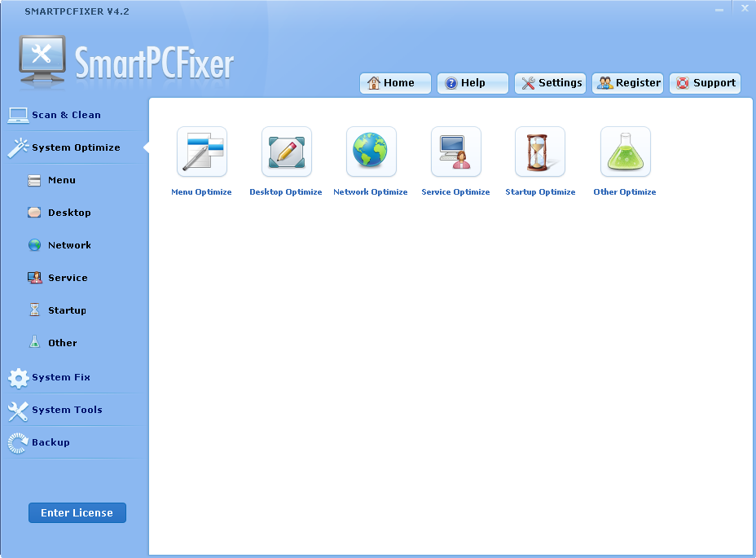Open the Help button
Image resolution: width=756 pixels, height=558 pixels.
click(x=472, y=83)
